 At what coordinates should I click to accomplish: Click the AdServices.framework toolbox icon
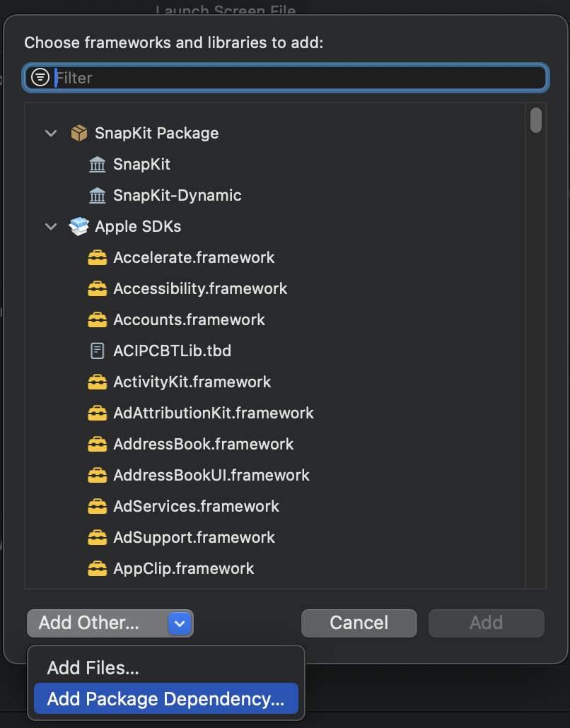pyautogui.click(x=97, y=507)
